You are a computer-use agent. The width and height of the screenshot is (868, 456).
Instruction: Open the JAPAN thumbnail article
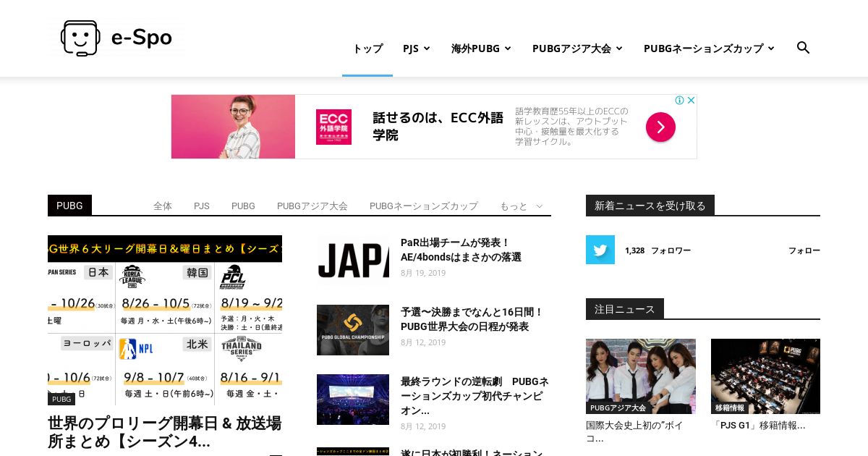click(353, 261)
